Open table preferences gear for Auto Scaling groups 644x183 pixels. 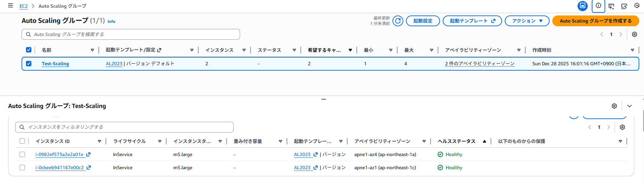635,34
